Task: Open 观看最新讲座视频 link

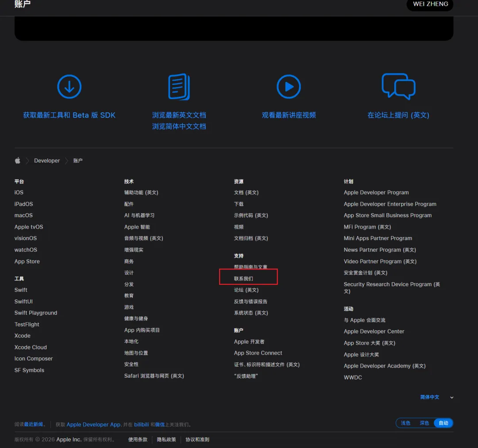Action: coord(289,115)
